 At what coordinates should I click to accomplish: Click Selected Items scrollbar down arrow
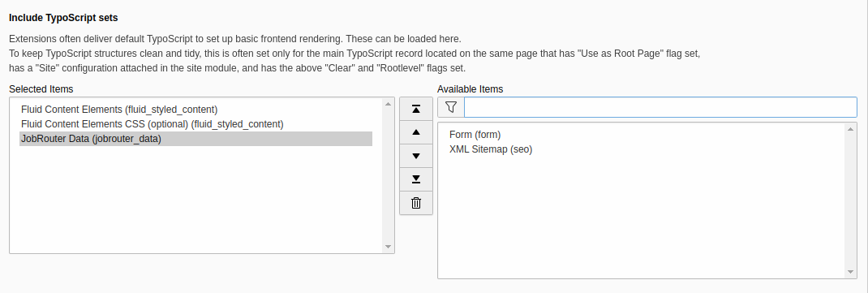388,247
